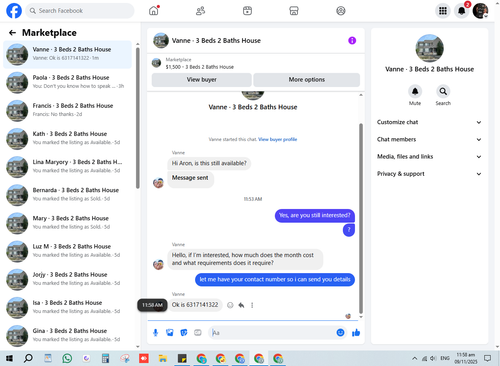Image resolution: width=500 pixels, height=366 pixels.
Task: Click the 'Hi Aron, is this still available?' message
Action: pyautogui.click(x=209, y=163)
